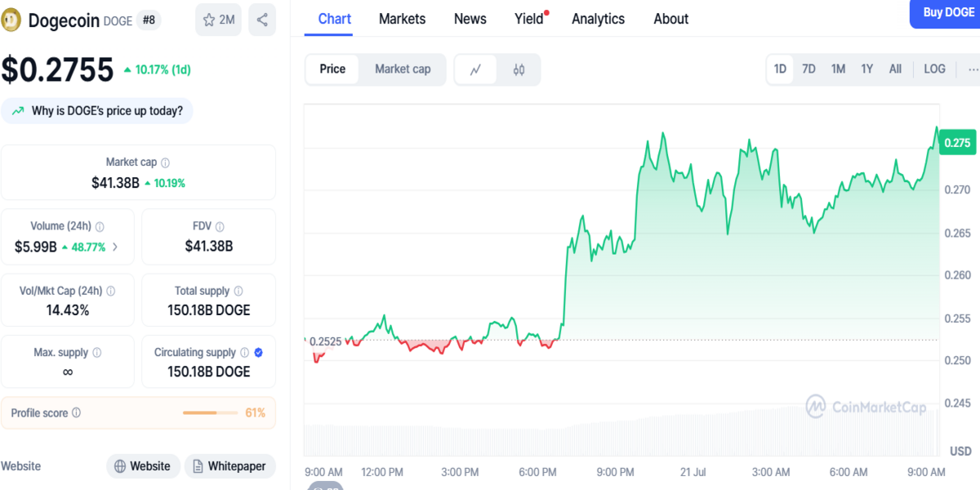The image size is (980, 490).
Task: Click the verified badge on Circulating supply
Action: [258, 353]
